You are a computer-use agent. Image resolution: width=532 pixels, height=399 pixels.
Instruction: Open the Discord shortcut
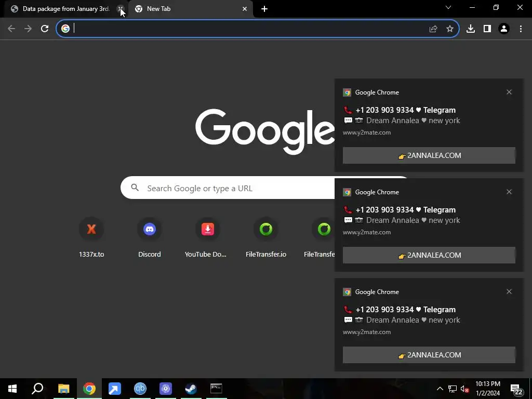click(150, 237)
